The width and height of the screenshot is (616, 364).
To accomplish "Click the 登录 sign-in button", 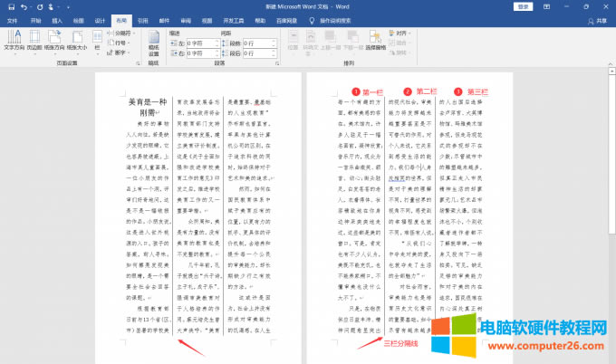I will coord(523,6).
